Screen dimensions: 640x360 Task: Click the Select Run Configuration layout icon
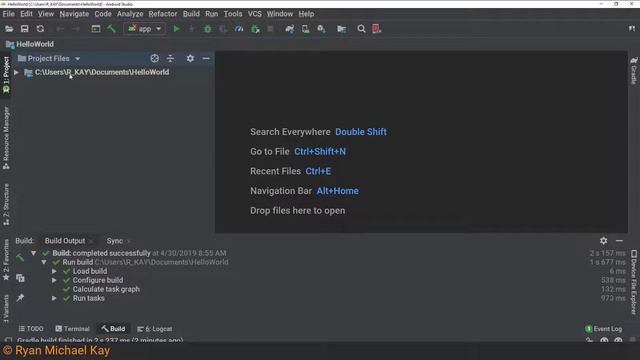point(96,29)
